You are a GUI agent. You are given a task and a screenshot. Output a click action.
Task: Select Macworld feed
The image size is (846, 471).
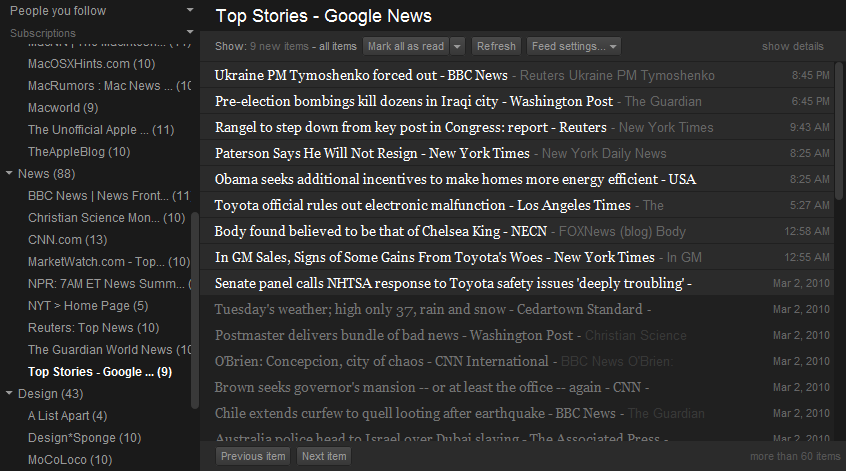coord(63,108)
